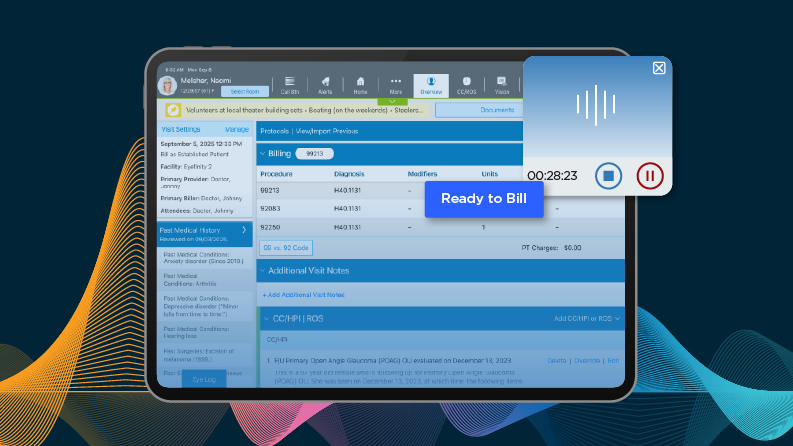Pause the audio recording
This screenshot has width=793, height=446.
650,176
